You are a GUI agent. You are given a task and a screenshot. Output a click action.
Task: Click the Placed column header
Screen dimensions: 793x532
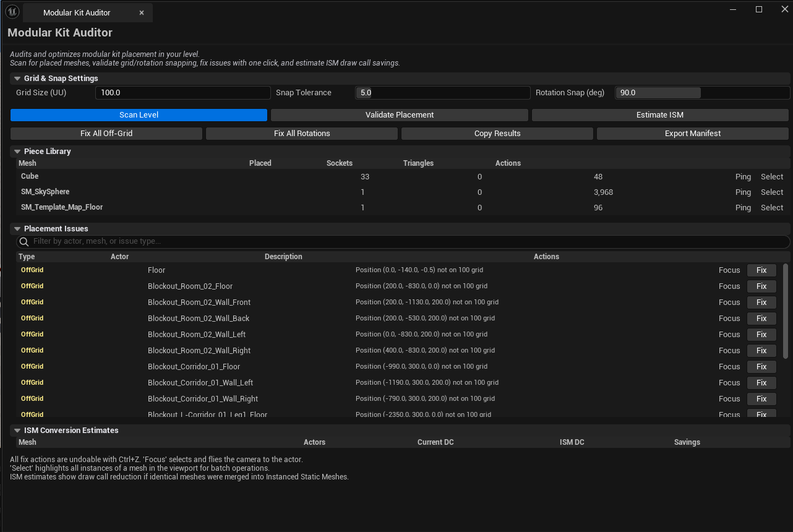pos(260,163)
